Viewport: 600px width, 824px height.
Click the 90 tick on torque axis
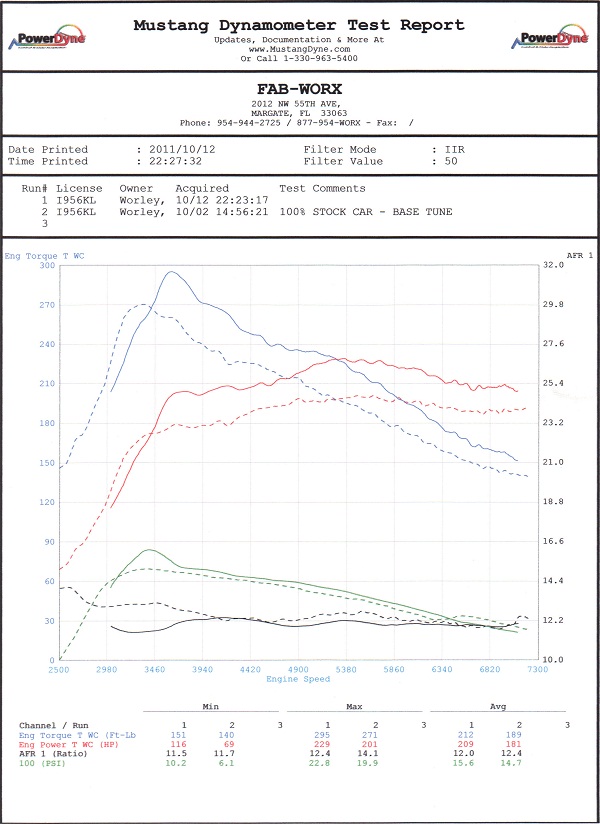coord(49,542)
